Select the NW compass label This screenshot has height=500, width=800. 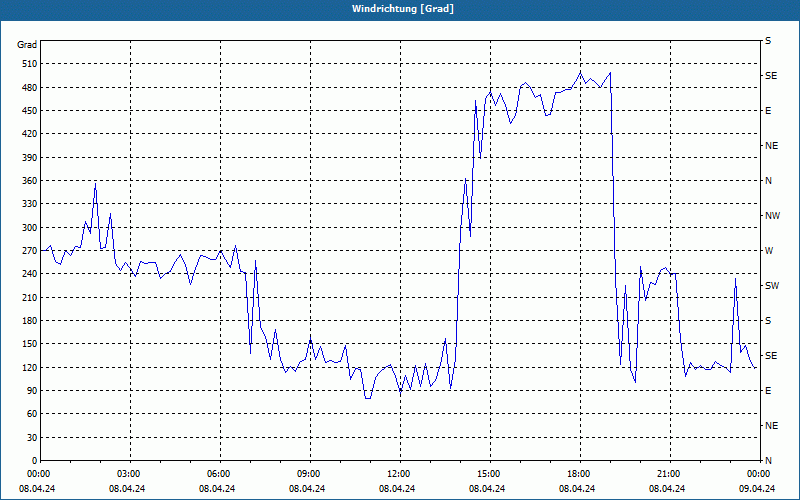[x=772, y=216]
